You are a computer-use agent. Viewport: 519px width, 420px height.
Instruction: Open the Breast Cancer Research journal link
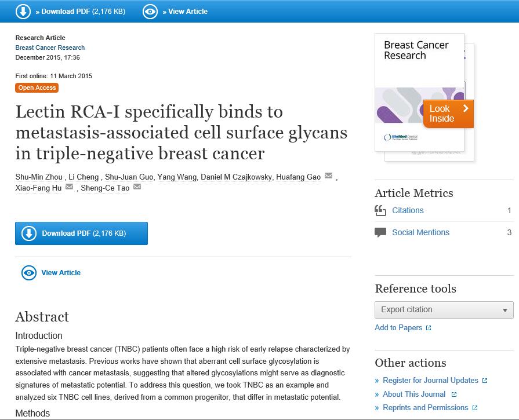(x=50, y=48)
